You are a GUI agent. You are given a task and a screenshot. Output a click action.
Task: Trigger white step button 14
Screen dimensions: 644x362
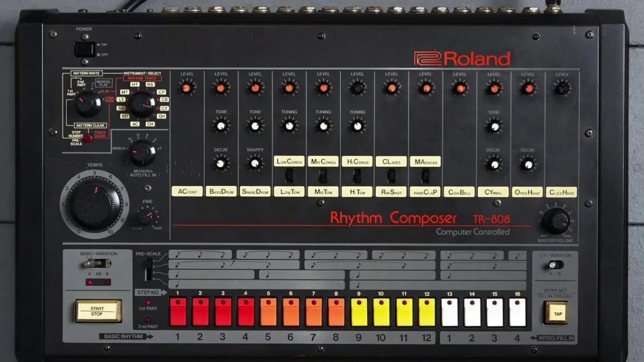point(472,312)
